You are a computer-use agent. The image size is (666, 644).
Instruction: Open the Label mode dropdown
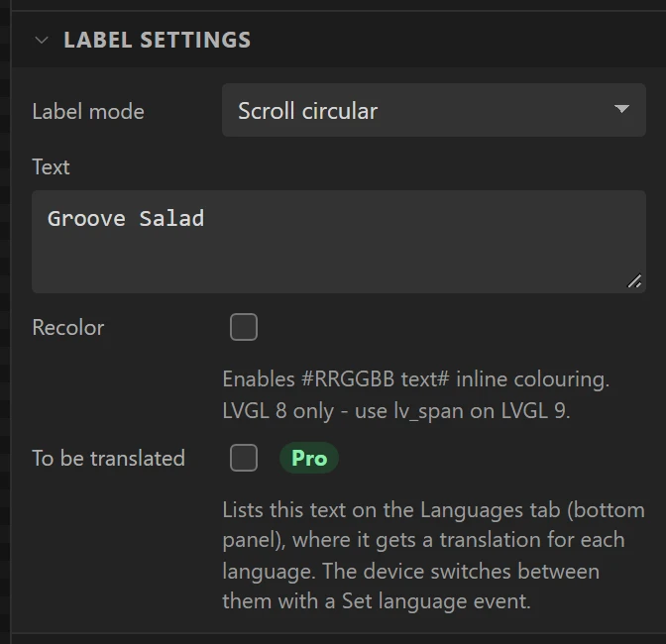[434, 110]
